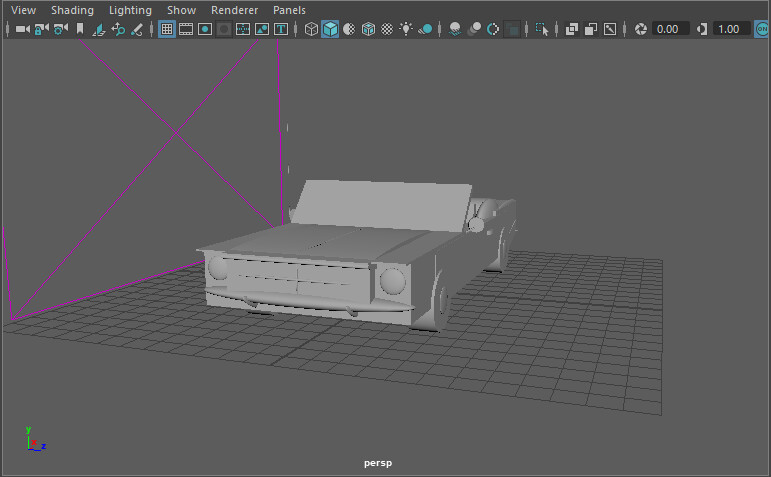Toggle the X-Ray Joints icon

pyautogui.click(x=610, y=29)
